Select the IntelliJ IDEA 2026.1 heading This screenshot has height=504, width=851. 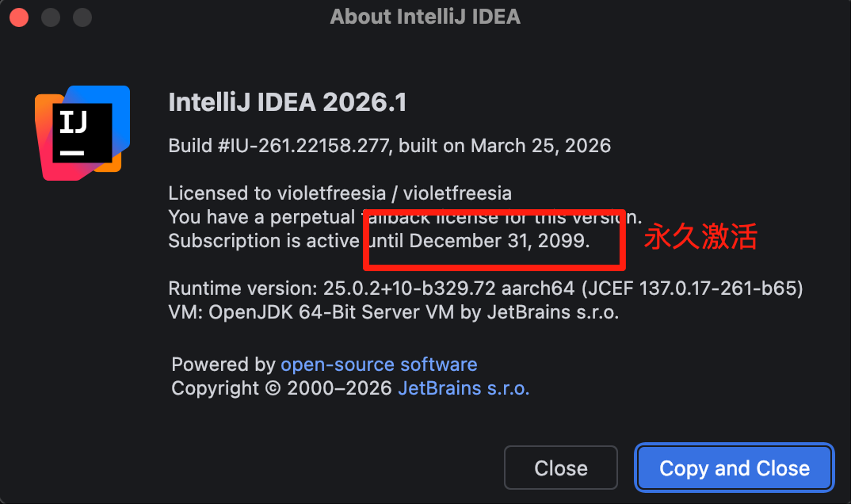pyautogui.click(x=288, y=102)
